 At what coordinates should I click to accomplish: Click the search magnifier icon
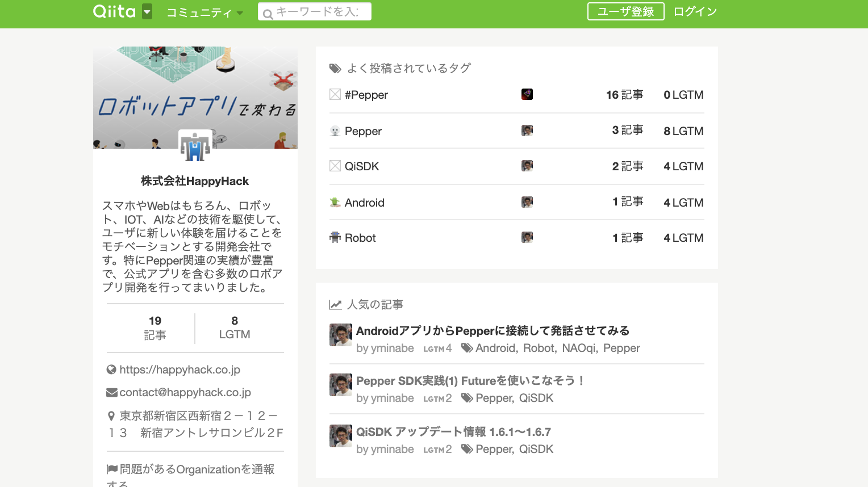[268, 14]
